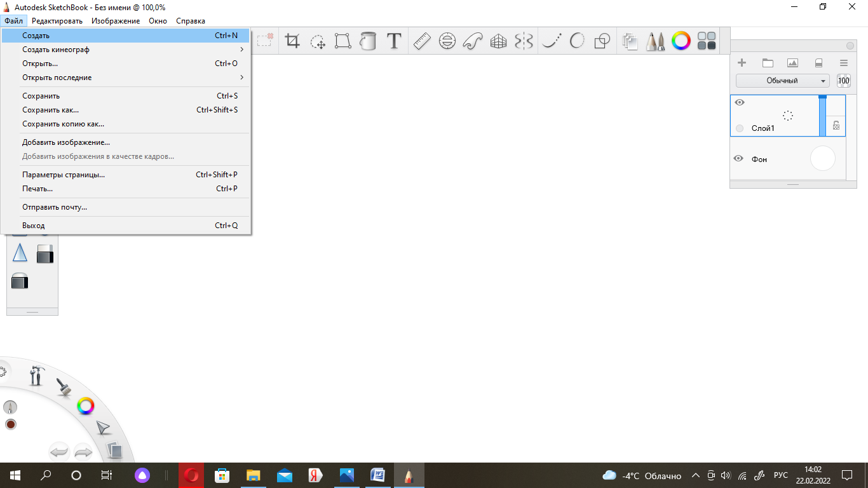Enable Steady Stroke tool

pos(552,41)
